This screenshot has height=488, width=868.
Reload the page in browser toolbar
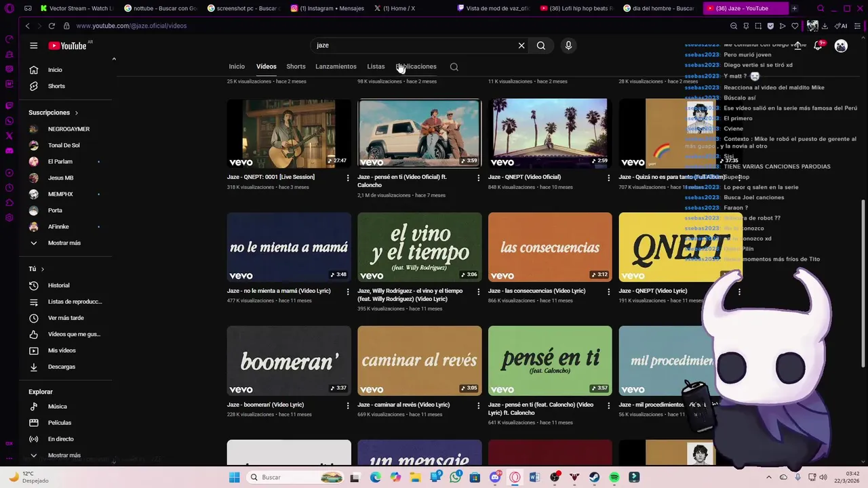click(x=52, y=26)
